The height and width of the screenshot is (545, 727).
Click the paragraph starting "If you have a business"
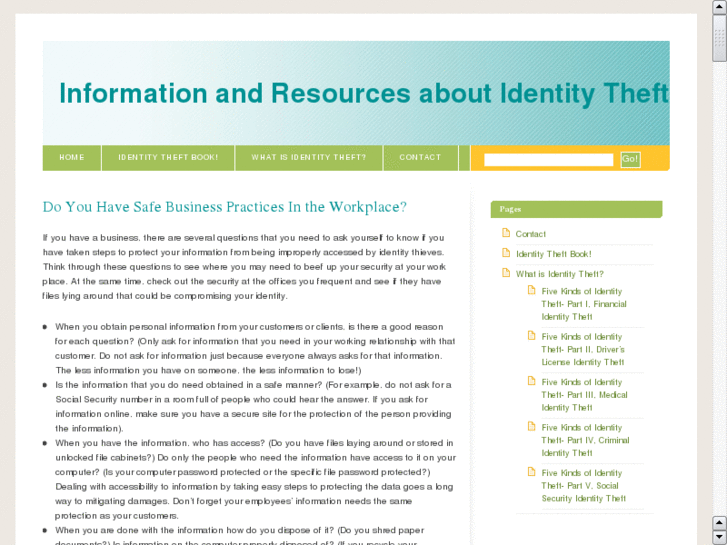(x=244, y=267)
